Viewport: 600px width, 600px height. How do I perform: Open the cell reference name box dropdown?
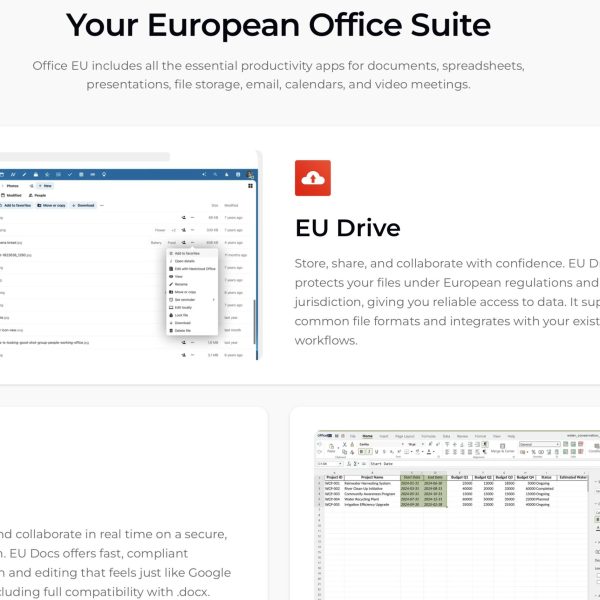[x=340, y=464]
